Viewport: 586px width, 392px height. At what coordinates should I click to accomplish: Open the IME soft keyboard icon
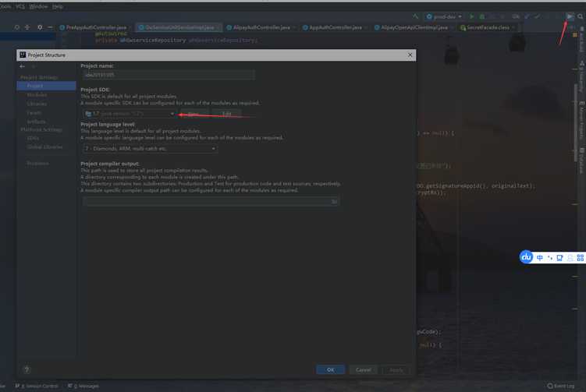click(559, 258)
